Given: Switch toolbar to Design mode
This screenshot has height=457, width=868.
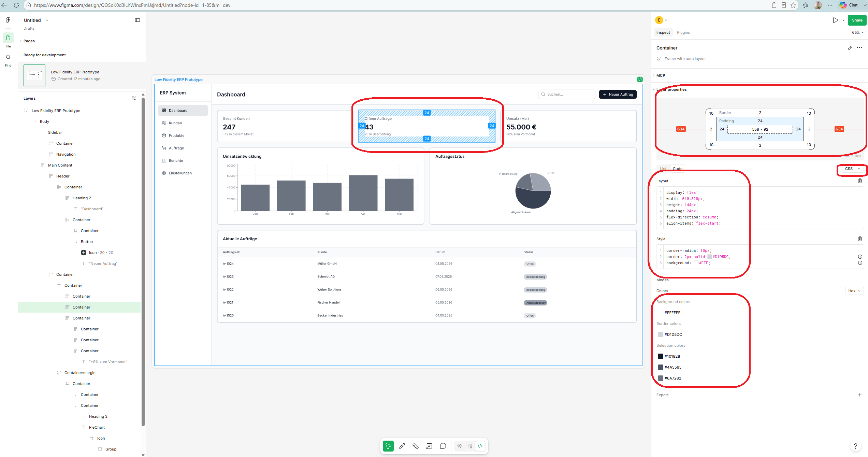Looking at the screenshot, I should (x=470, y=446).
